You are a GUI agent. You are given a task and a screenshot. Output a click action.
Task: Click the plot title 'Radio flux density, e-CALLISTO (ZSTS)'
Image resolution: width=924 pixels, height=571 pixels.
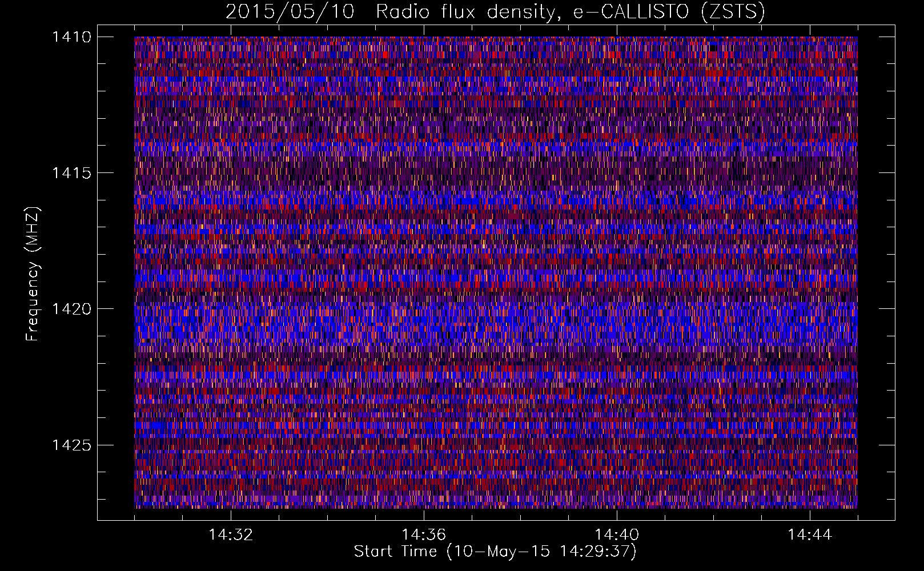coord(571,12)
